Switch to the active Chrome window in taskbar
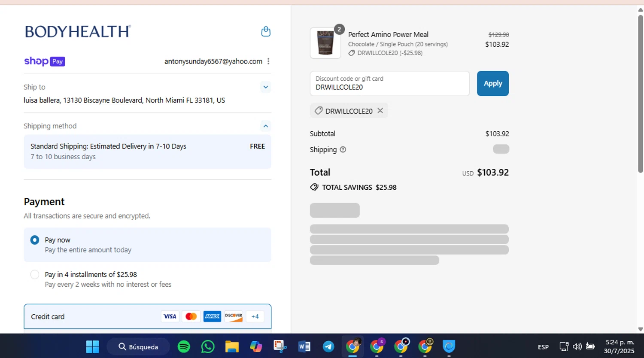 coord(353,346)
